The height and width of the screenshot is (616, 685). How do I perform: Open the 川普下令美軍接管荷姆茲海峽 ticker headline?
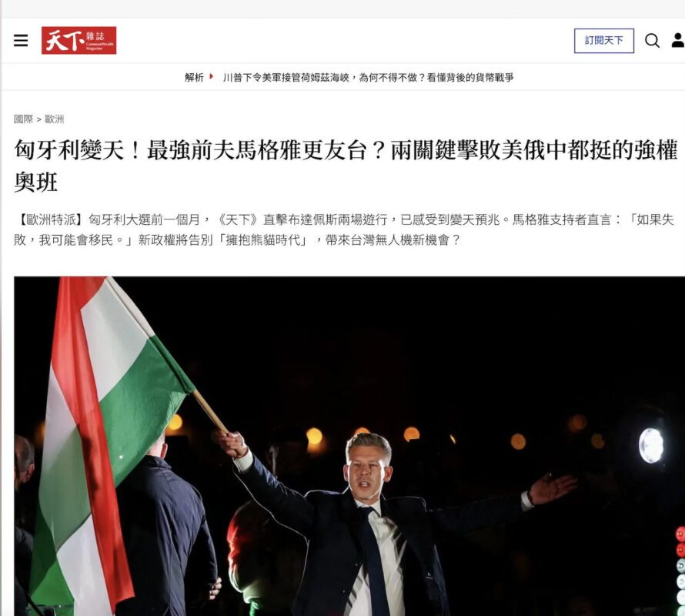pos(368,77)
